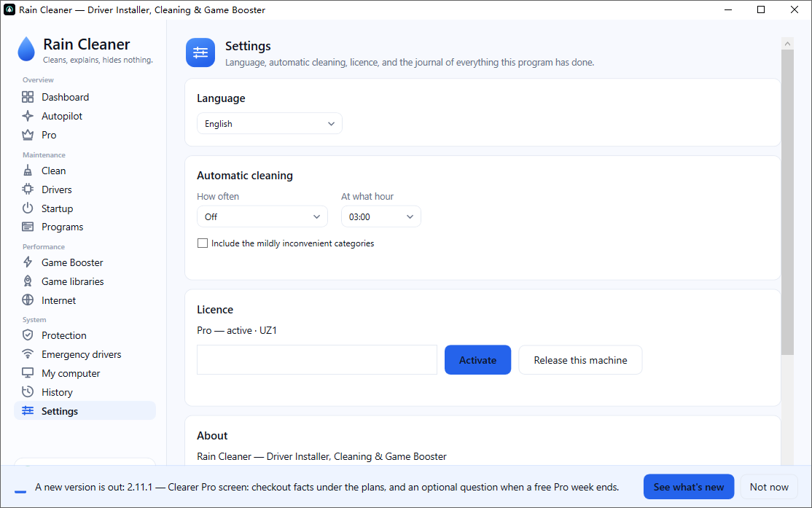Click the "Pro — active · UZ1" licence text
The image size is (812, 508).
click(237, 330)
